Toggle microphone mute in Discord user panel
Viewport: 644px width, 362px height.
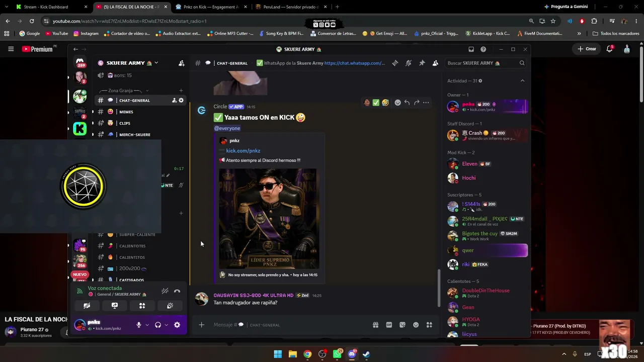(x=139, y=325)
